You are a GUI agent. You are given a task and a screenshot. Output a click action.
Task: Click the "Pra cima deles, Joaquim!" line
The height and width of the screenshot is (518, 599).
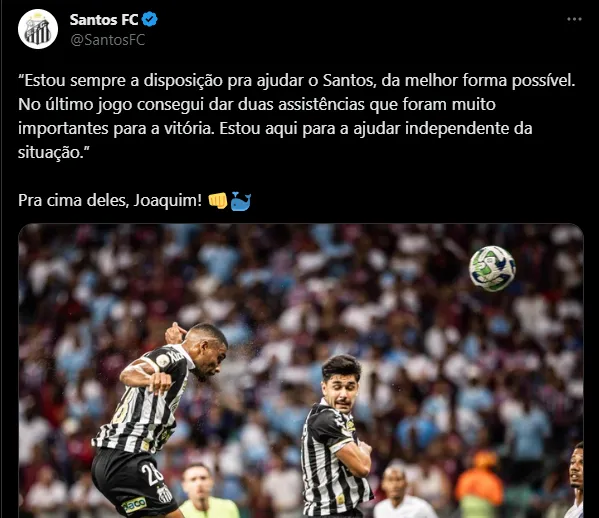[110, 200]
